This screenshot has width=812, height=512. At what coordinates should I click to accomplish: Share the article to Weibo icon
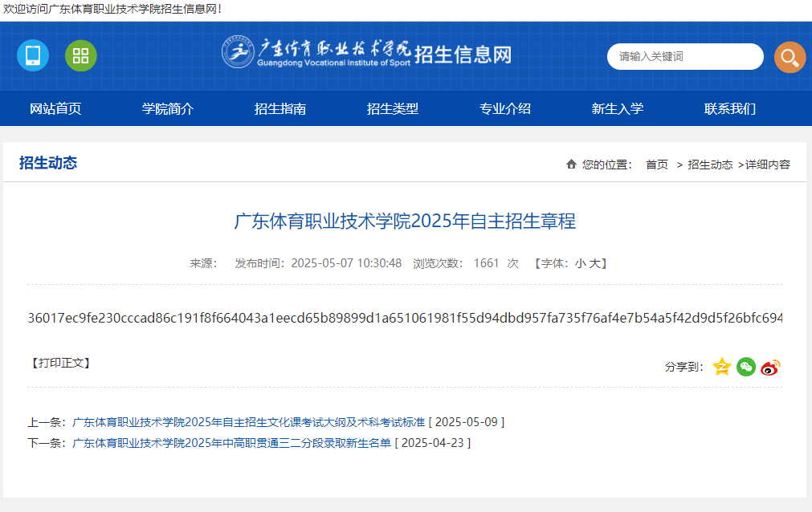tap(769, 366)
